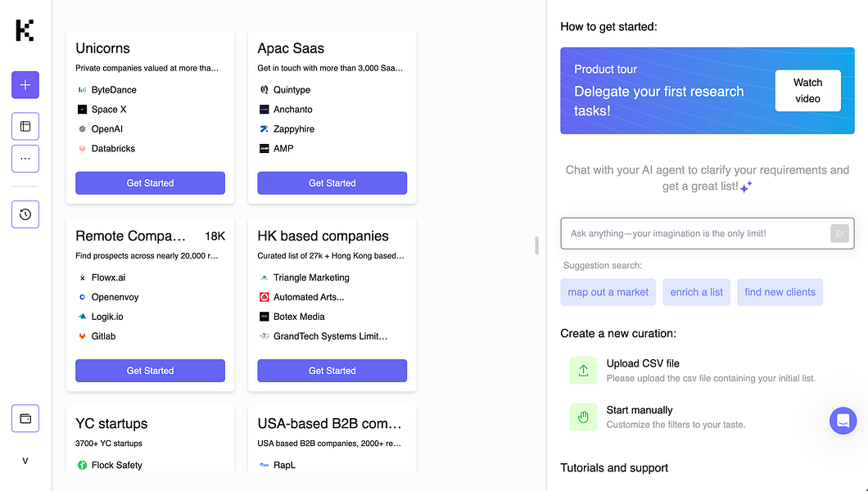The width and height of the screenshot is (868, 491).
Task: Click the plus icon in the sidebar
Action: (x=25, y=85)
